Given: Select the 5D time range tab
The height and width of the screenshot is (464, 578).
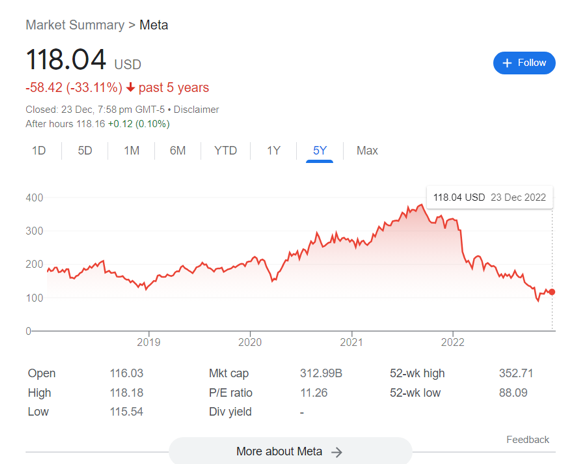Looking at the screenshot, I should click(x=85, y=151).
